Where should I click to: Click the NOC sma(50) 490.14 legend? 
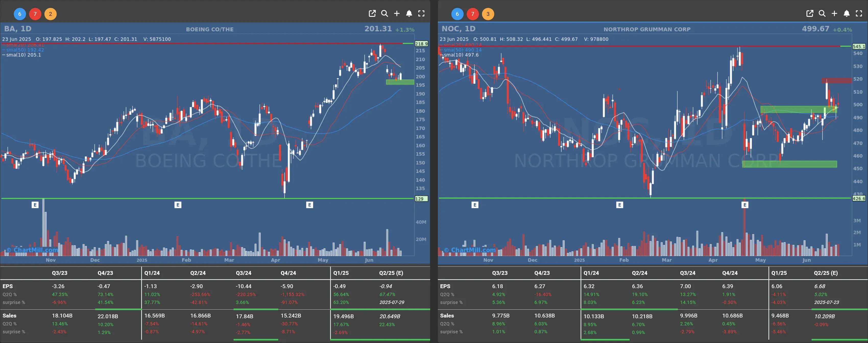tap(461, 50)
